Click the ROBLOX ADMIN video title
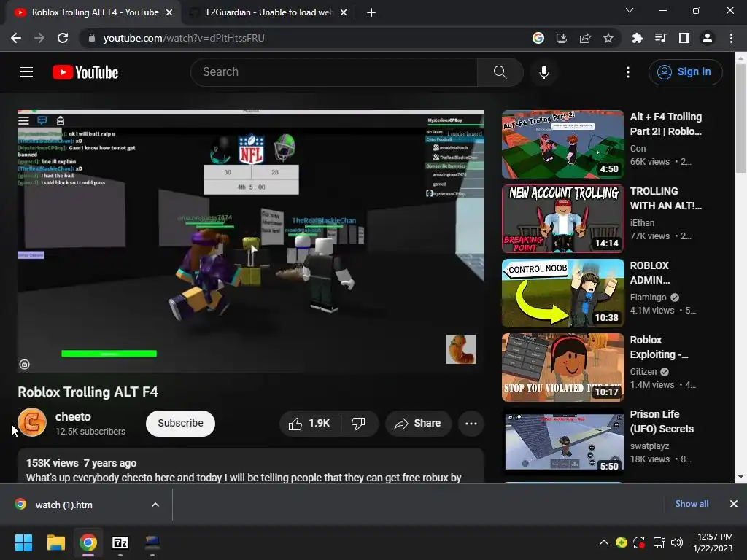The image size is (747, 560). pyautogui.click(x=650, y=273)
